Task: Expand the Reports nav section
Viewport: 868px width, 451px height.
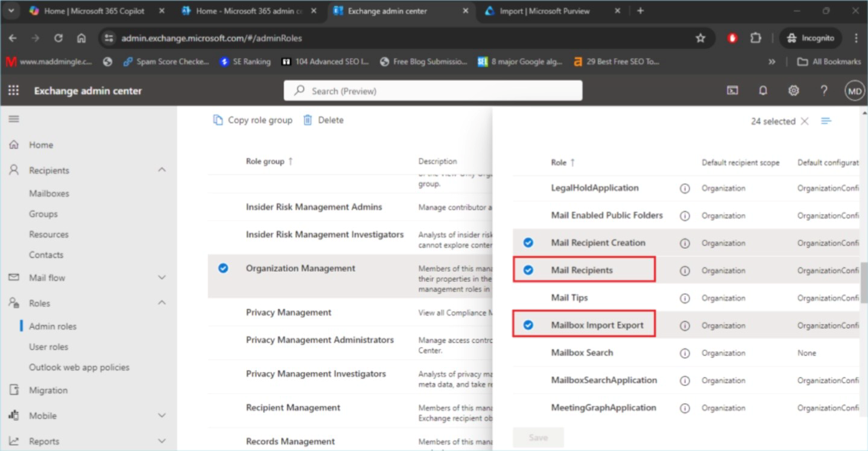Action: pyautogui.click(x=162, y=441)
